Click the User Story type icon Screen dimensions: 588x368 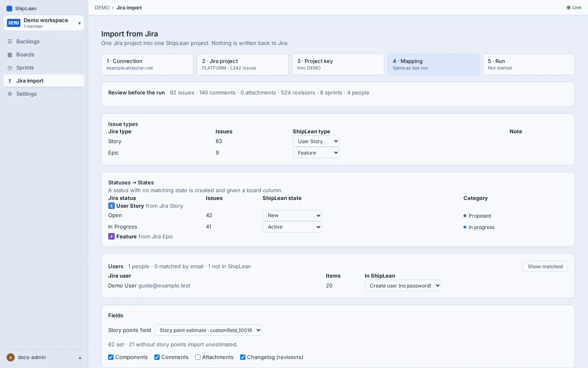click(111, 206)
